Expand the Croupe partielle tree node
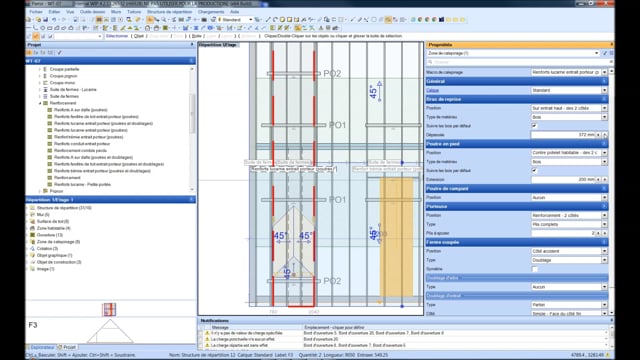 pyautogui.click(x=40, y=69)
